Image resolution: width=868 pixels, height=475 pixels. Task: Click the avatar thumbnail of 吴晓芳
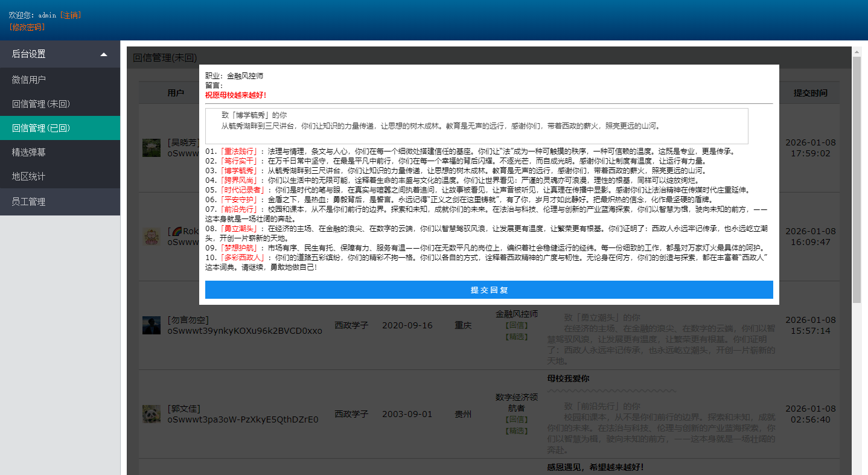point(151,148)
